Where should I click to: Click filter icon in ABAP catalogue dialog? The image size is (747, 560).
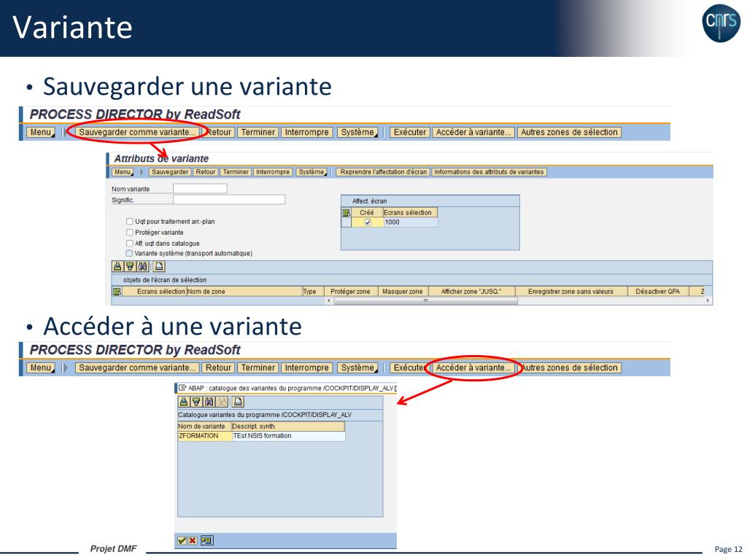click(x=196, y=402)
